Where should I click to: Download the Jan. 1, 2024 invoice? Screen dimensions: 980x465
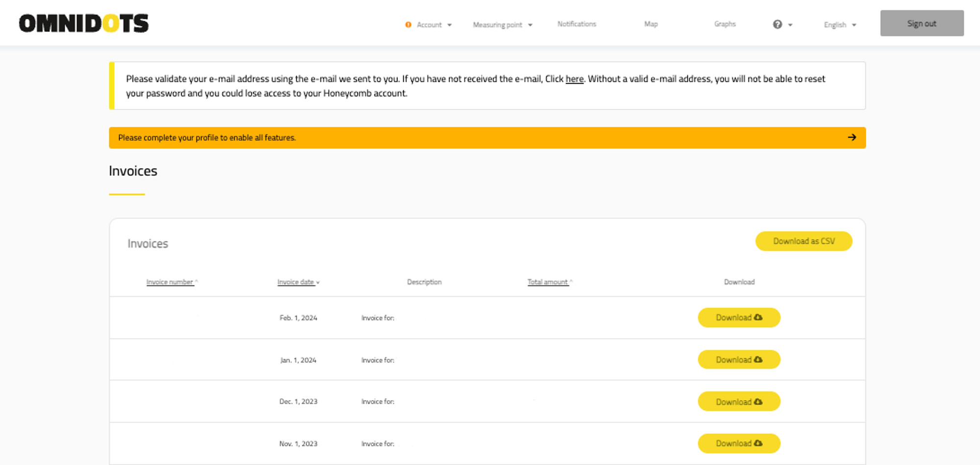click(738, 360)
